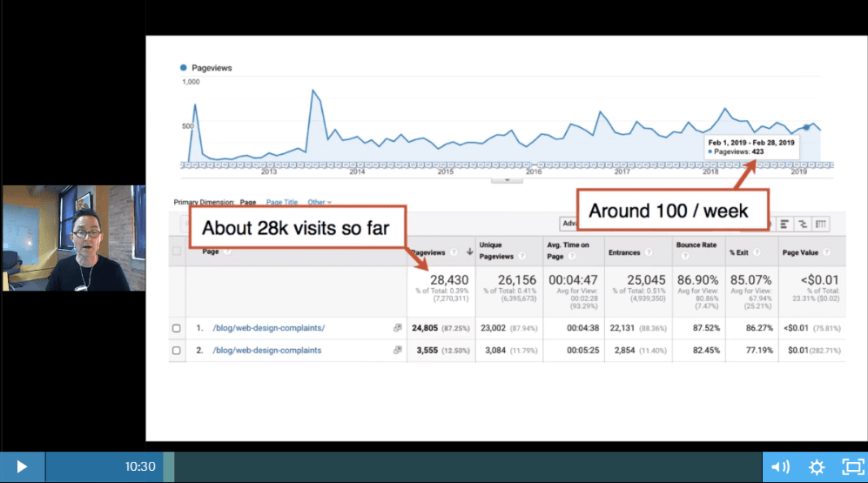868x483 pixels.
Task: Select the comparison view table icon
Action: 803,224
